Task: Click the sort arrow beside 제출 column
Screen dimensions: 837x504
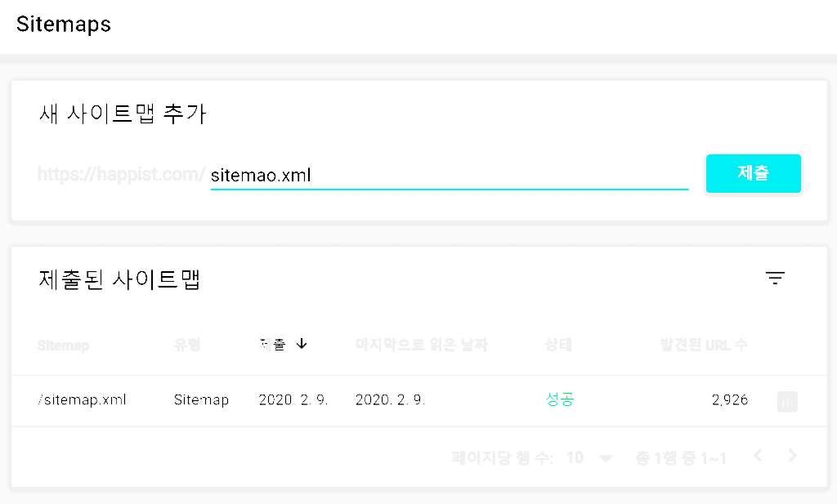Action: (302, 344)
